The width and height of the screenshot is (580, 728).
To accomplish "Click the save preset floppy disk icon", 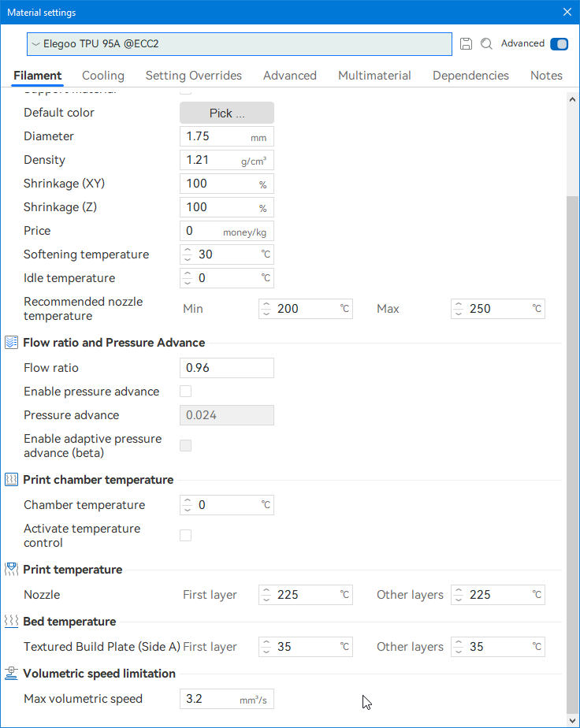I will [466, 44].
